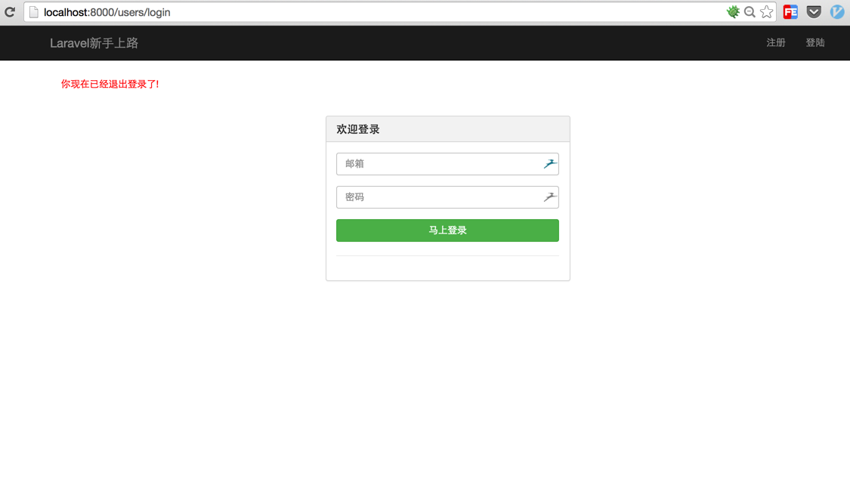
Task: Open the 注册 page from navbar
Action: pos(776,43)
